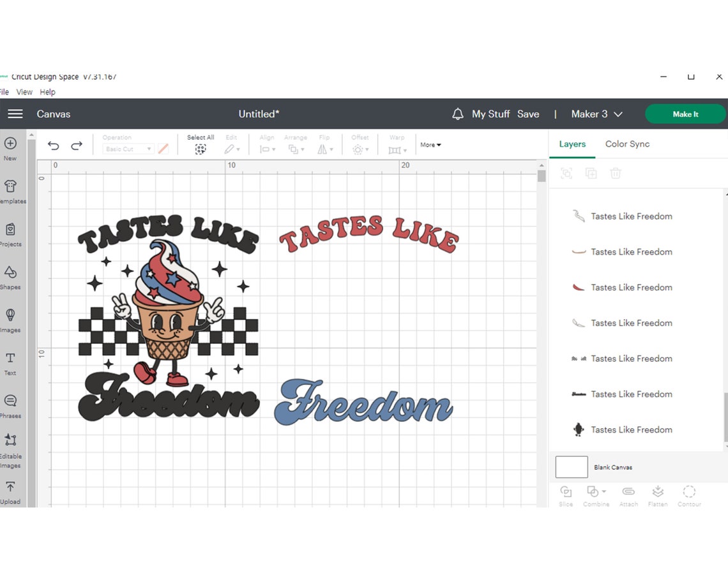The height and width of the screenshot is (582, 728).
Task: Click the Blank Canvas color swatch
Action: coord(571,466)
